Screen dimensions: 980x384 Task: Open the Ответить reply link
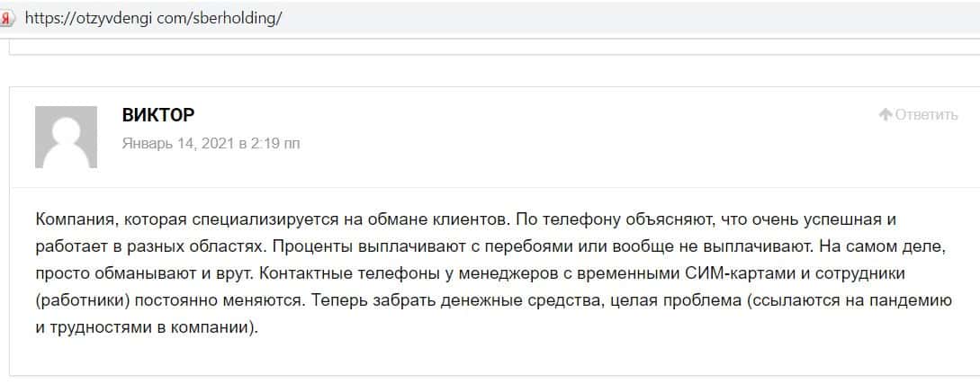pyautogui.click(x=926, y=114)
